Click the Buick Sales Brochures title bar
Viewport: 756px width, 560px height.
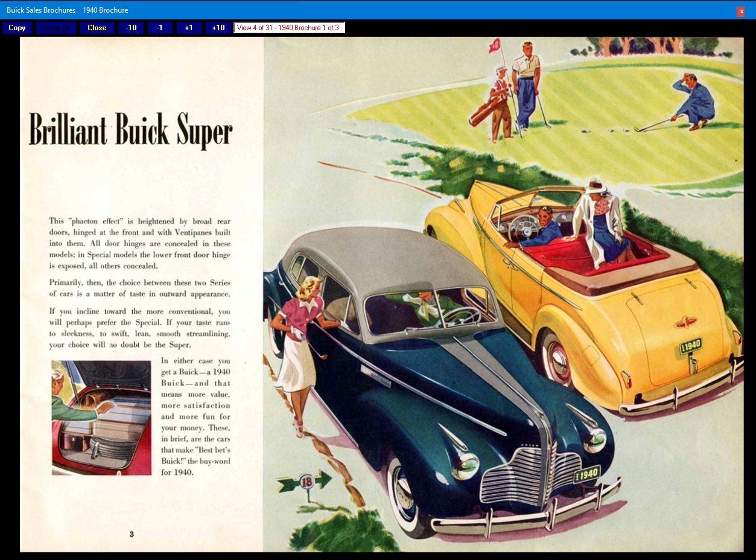coord(68,10)
